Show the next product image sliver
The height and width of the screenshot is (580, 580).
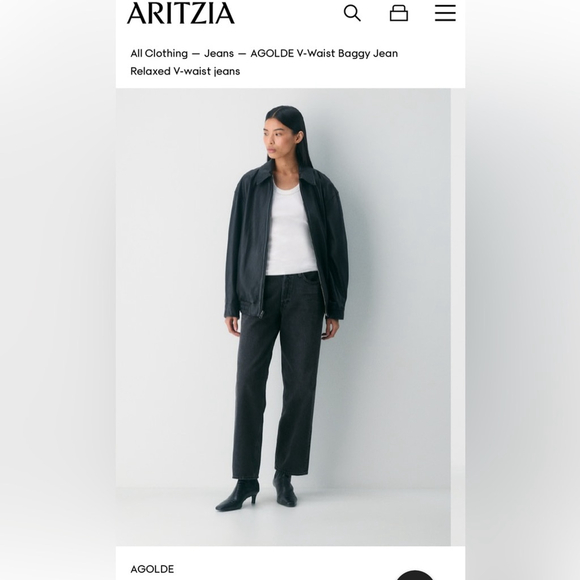pyautogui.click(x=458, y=317)
